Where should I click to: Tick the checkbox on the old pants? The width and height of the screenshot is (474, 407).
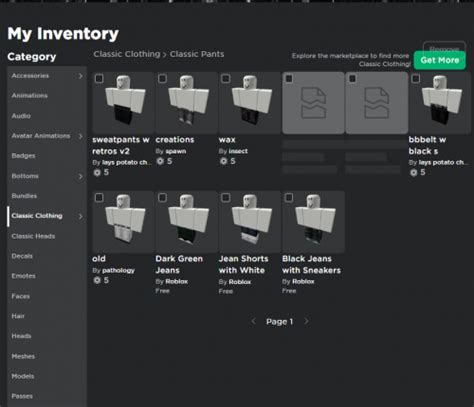tap(99, 198)
